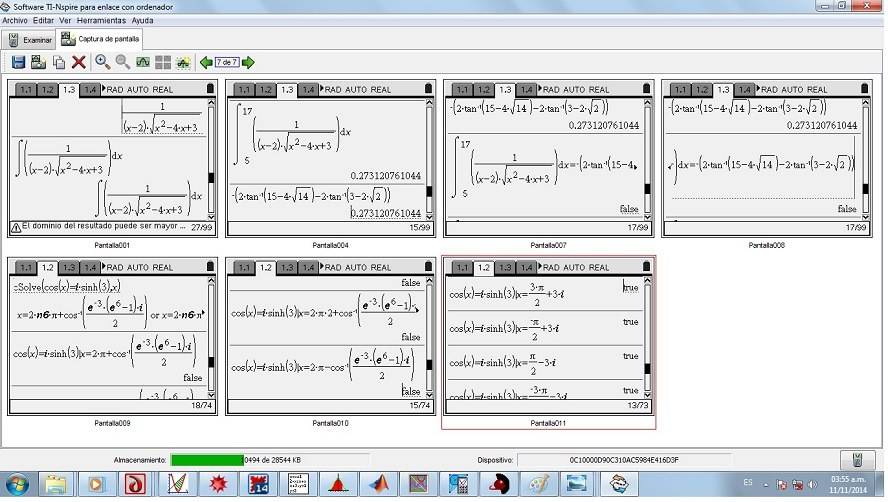Go to next capture with right green arrow
Image resolution: width=888 pixels, height=502 pixels.
click(248, 62)
